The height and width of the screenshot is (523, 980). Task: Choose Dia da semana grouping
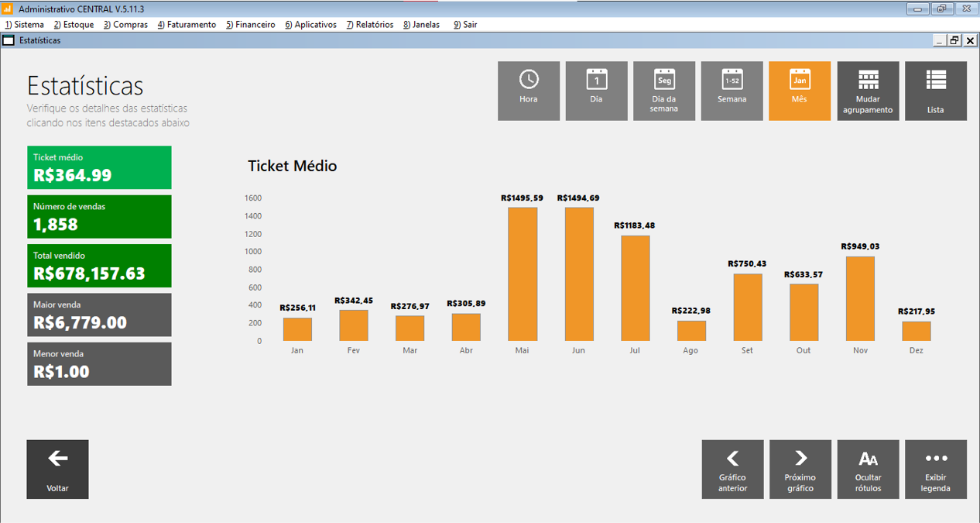click(664, 91)
